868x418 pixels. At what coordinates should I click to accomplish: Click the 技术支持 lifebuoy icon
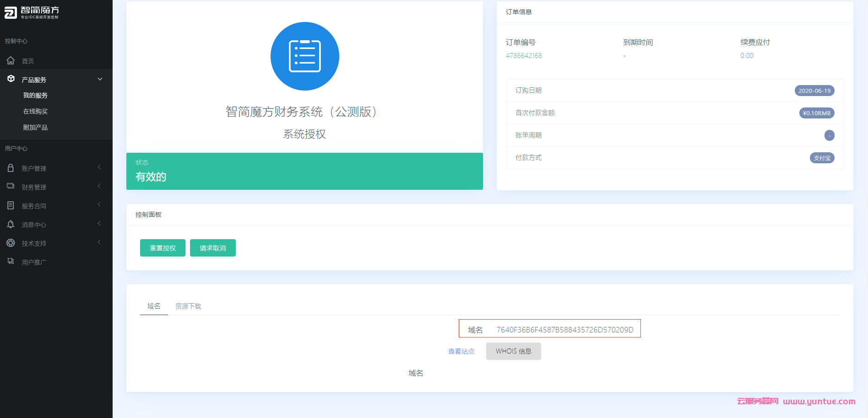[x=11, y=243]
